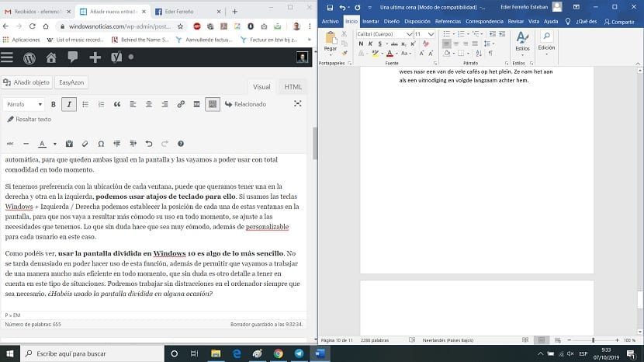This screenshot has height=362, width=644.
Task: Insert horizontal line in WordPress editor
Action: (26, 144)
